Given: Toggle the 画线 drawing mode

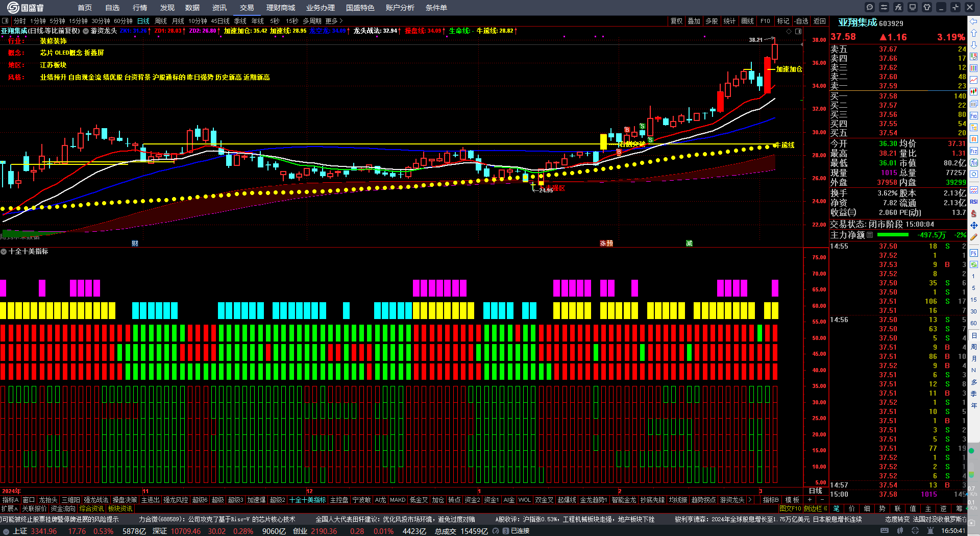Looking at the screenshot, I should pos(747,21).
